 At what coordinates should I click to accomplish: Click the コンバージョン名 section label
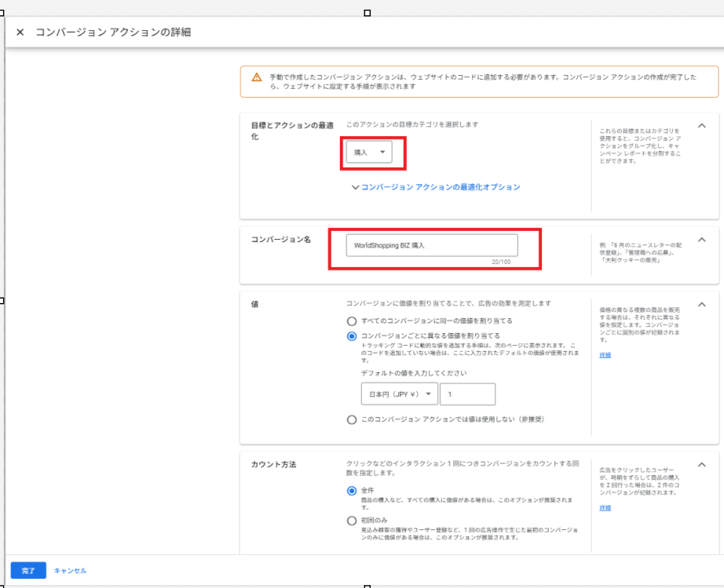(x=280, y=239)
